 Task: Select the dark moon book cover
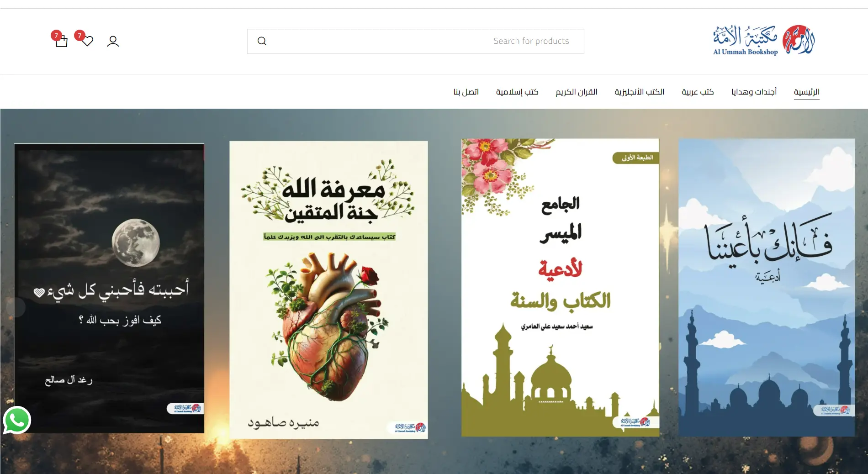pyautogui.click(x=109, y=288)
